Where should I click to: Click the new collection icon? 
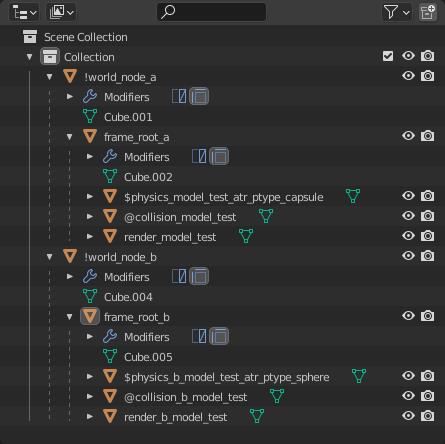point(428,13)
